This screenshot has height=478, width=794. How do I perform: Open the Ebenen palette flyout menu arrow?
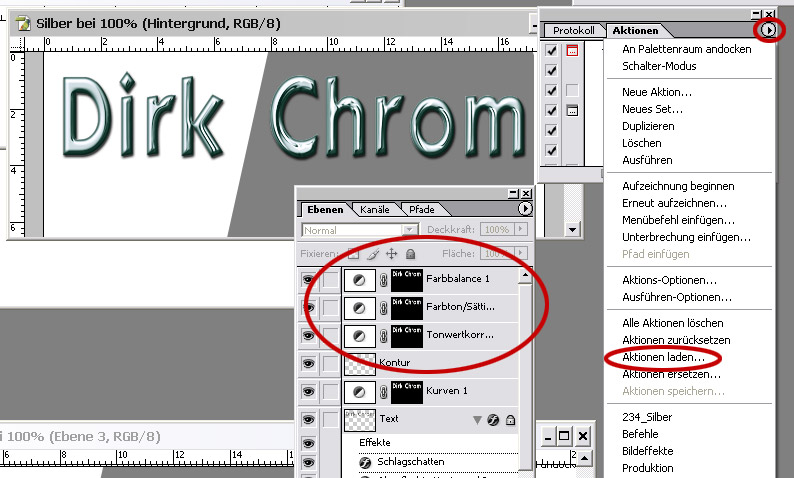pos(525,209)
